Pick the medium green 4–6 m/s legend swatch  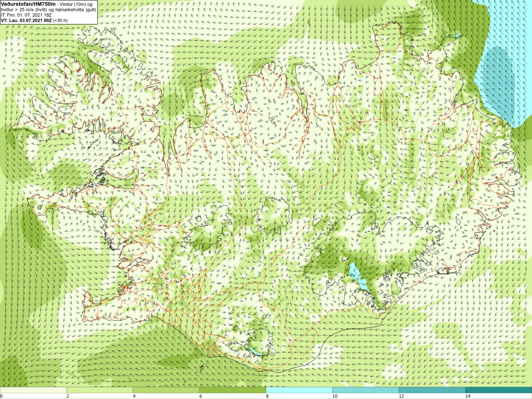tap(166, 390)
